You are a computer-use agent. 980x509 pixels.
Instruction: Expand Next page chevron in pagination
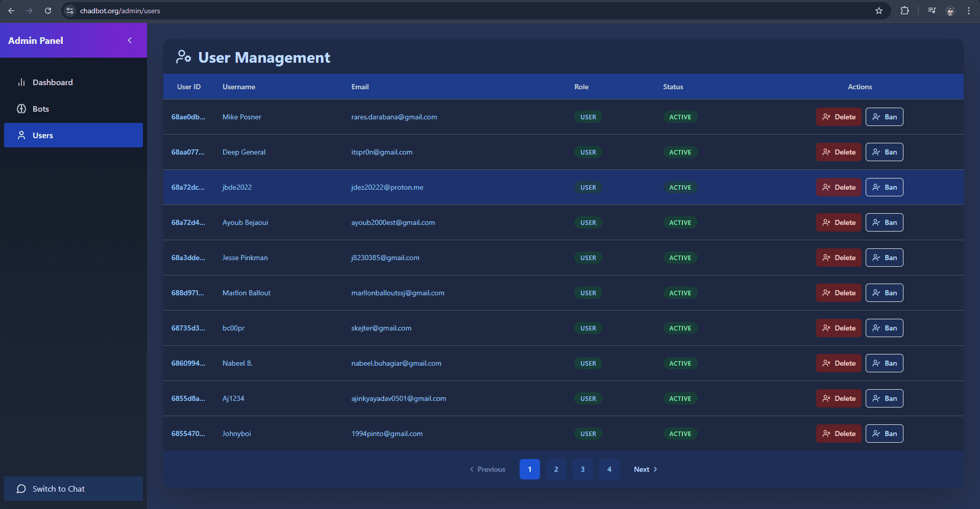coord(655,469)
